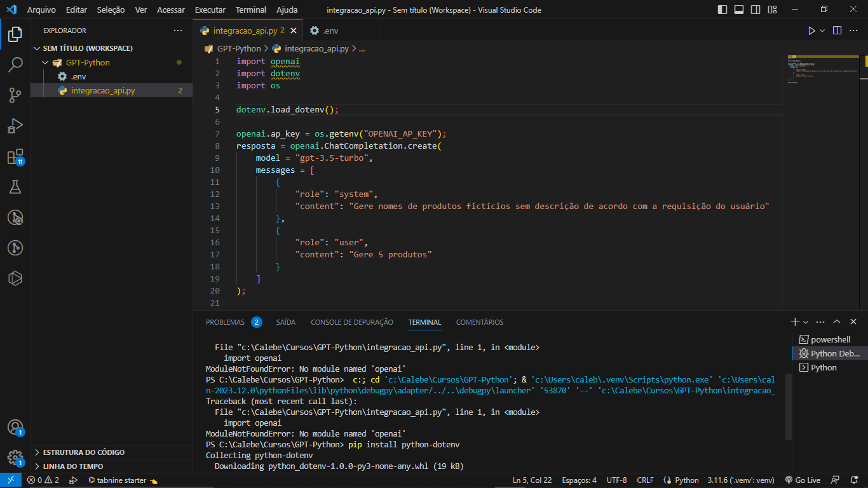Expand the LINHA DO TEMPO section
Viewport: 868px width, 488px height.
coord(111,466)
